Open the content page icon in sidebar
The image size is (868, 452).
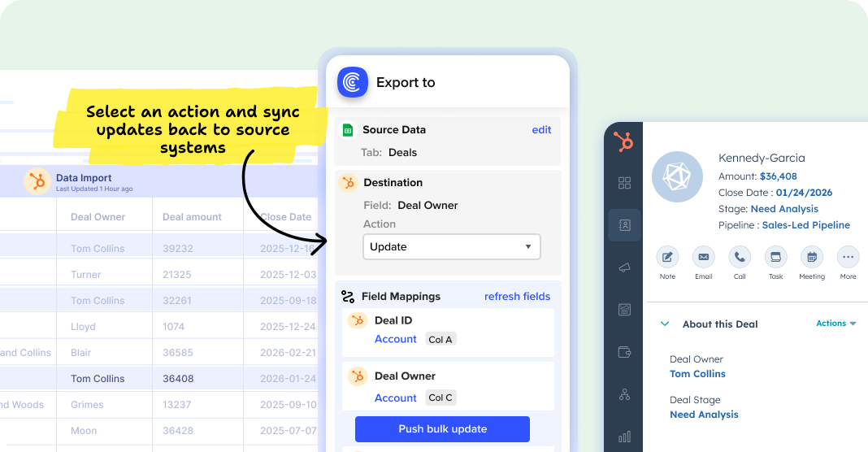(624, 310)
